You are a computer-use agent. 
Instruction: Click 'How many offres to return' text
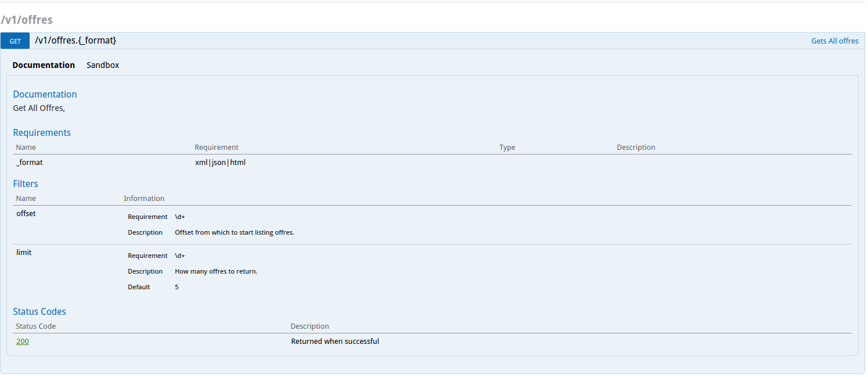pyautogui.click(x=216, y=271)
